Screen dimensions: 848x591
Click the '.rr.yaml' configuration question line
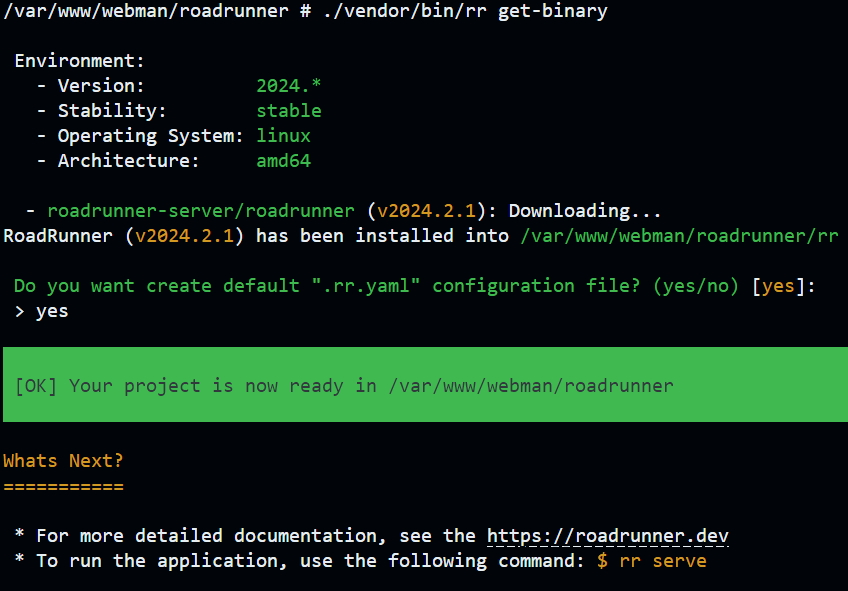pyautogui.click(x=414, y=285)
